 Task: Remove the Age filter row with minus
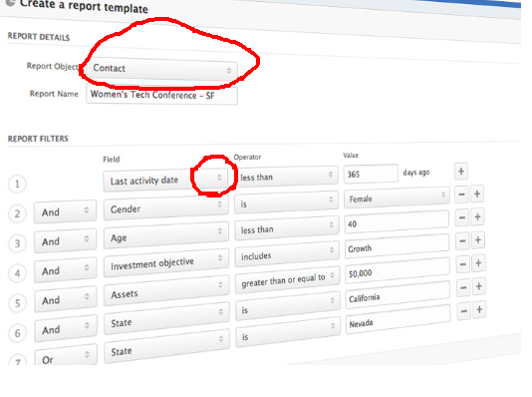click(x=462, y=217)
